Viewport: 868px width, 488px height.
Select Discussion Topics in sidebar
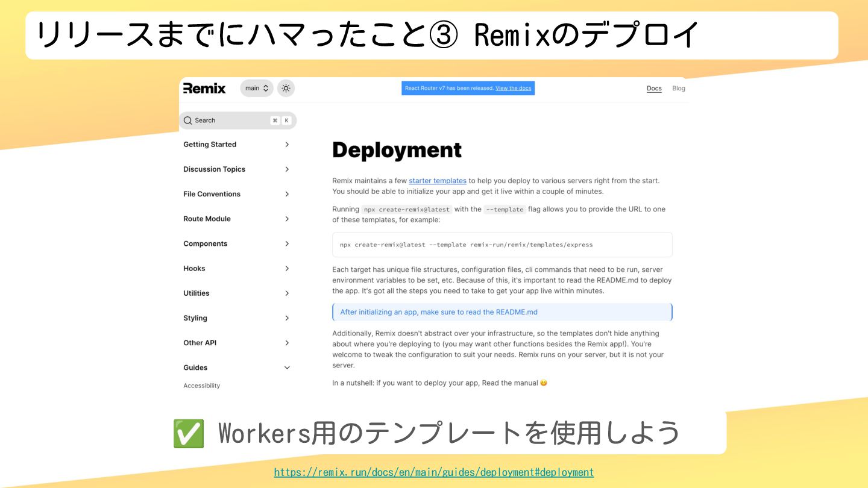(215, 169)
